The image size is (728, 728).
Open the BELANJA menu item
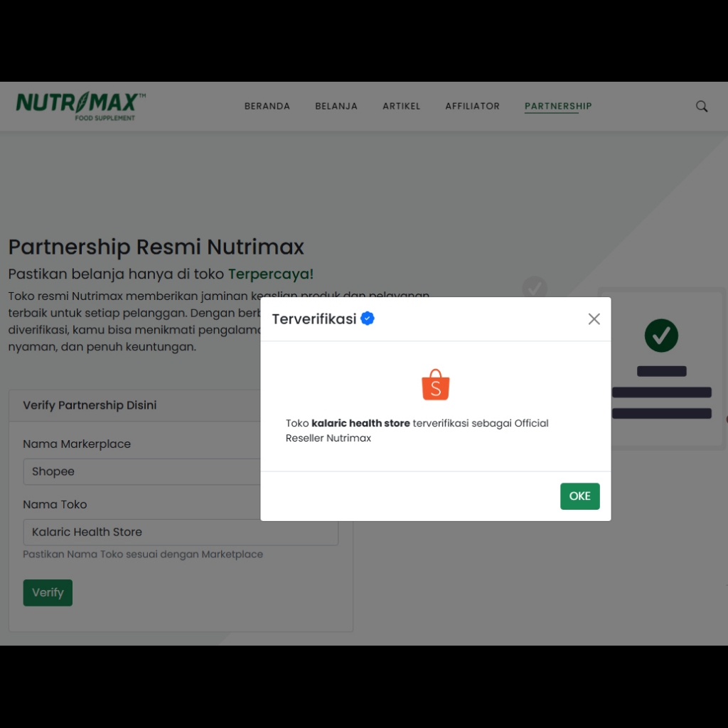tap(336, 107)
